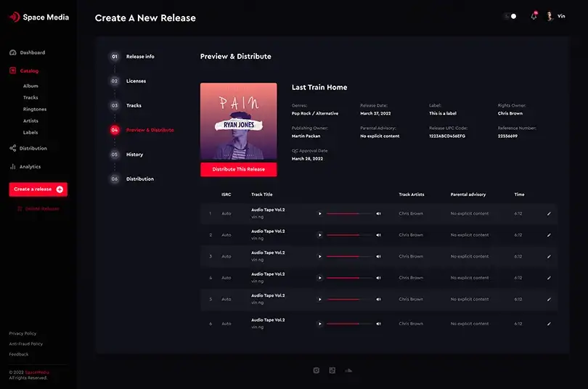The width and height of the screenshot is (588, 389).
Task: Open the Vin user profile menu
Action: coord(556,16)
